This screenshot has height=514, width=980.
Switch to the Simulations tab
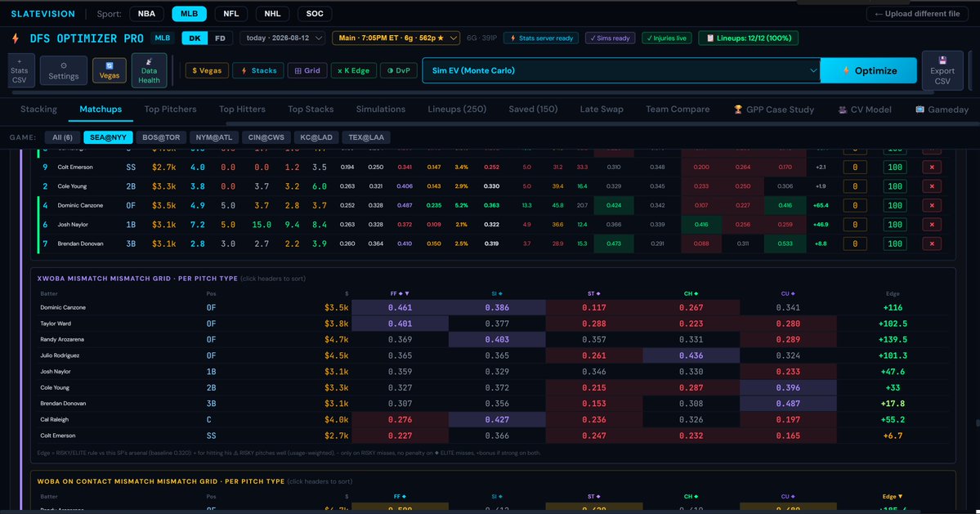pos(381,110)
